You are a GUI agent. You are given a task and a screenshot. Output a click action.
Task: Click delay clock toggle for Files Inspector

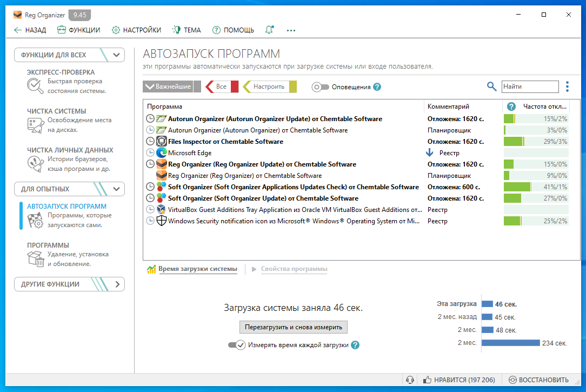(150, 142)
